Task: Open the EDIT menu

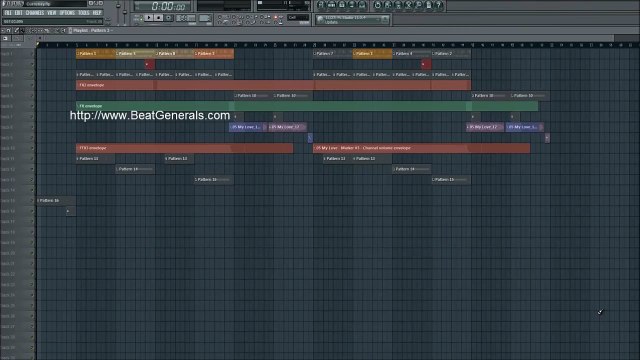Action: tap(18, 13)
